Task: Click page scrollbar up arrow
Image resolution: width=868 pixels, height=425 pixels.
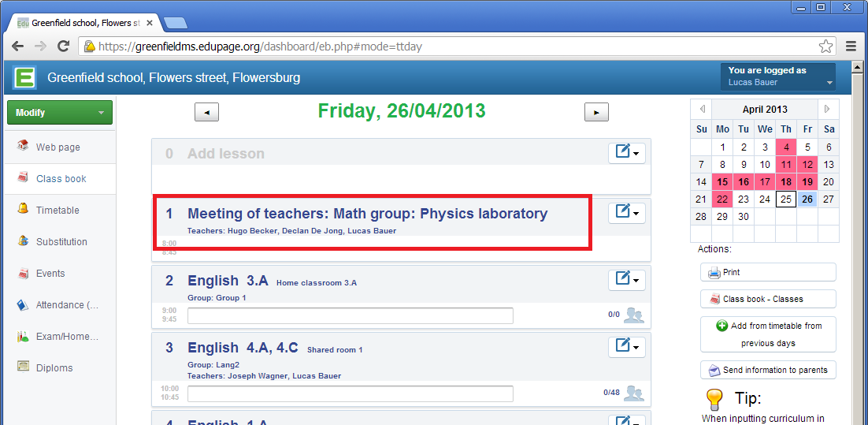Action: pyautogui.click(x=858, y=66)
